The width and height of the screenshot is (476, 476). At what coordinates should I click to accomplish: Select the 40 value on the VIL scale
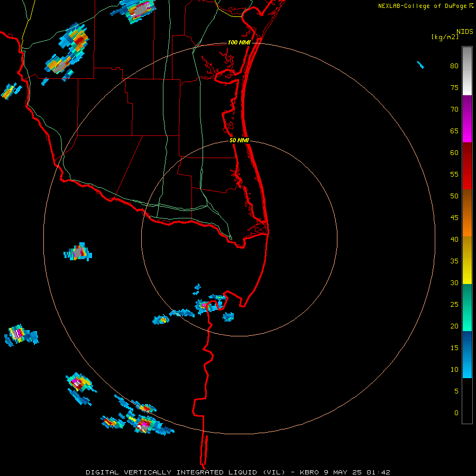(x=454, y=239)
